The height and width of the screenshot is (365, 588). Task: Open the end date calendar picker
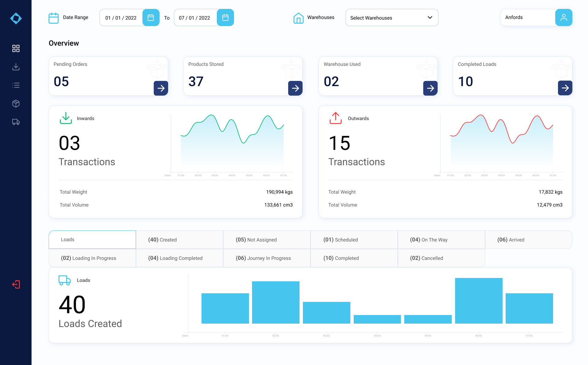[x=225, y=17]
